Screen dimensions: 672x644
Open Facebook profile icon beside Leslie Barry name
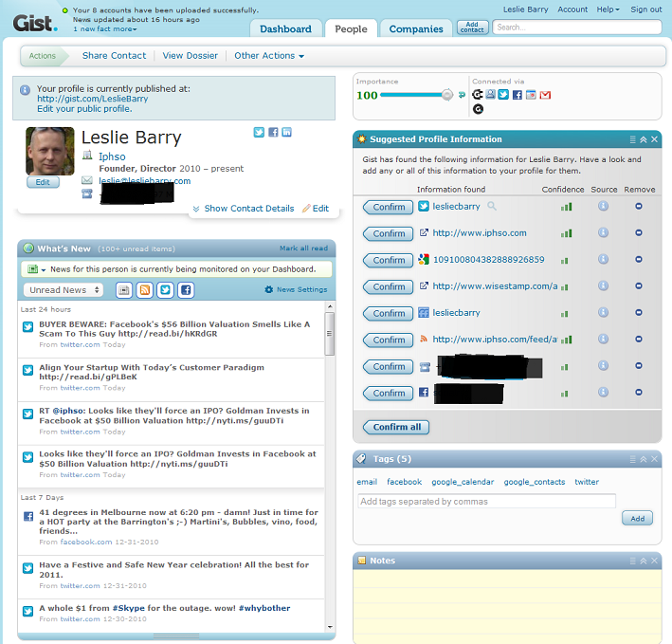[273, 132]
